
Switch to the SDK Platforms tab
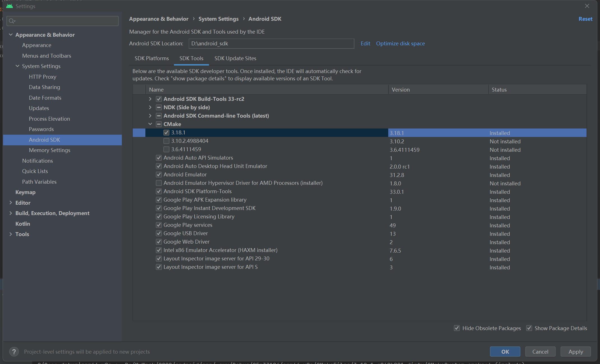pos(151,58)
